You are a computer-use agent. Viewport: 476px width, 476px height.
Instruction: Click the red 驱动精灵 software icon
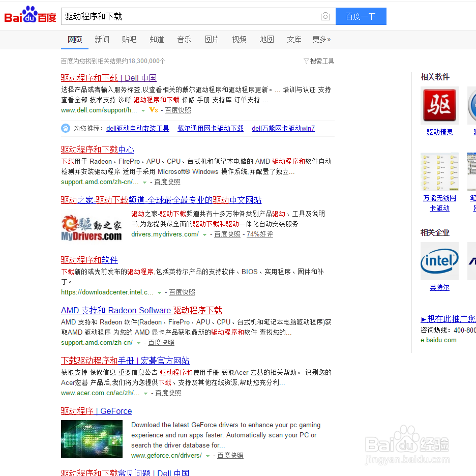click(x=439, y=105)
